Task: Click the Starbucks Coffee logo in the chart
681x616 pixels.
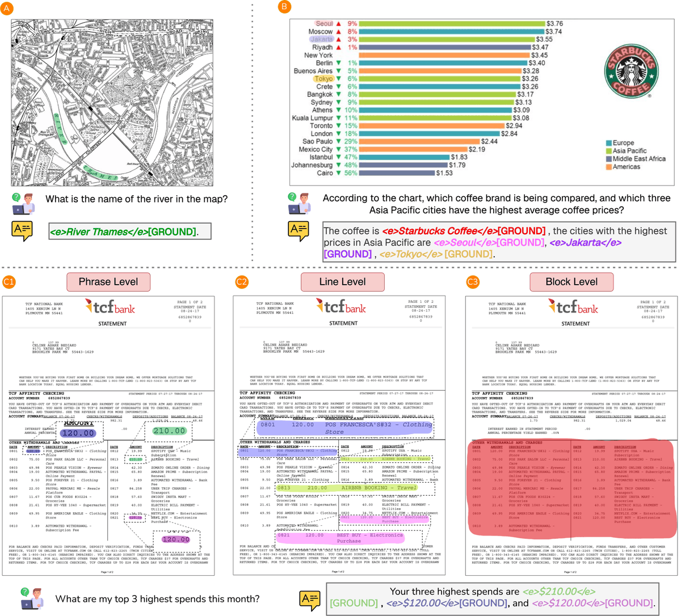Action: tap(630, 71)
